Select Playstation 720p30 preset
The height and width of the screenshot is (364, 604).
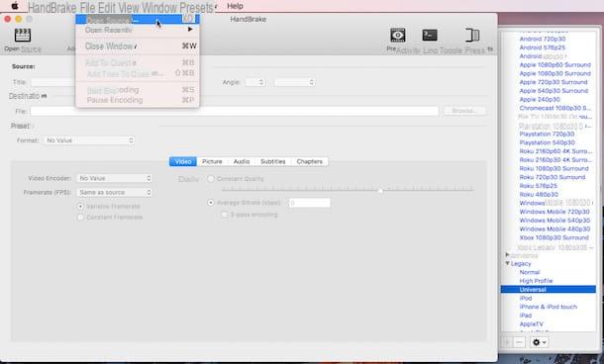(x=547, y=134)
